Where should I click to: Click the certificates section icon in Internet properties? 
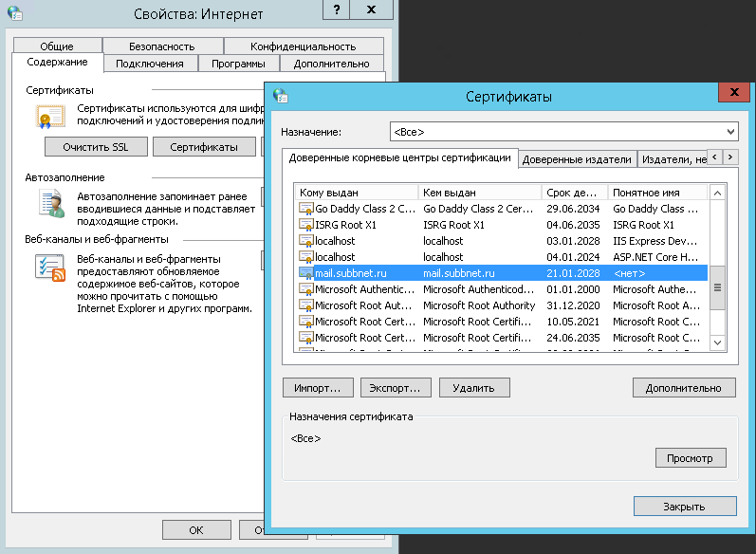click(x=49, y=117)
